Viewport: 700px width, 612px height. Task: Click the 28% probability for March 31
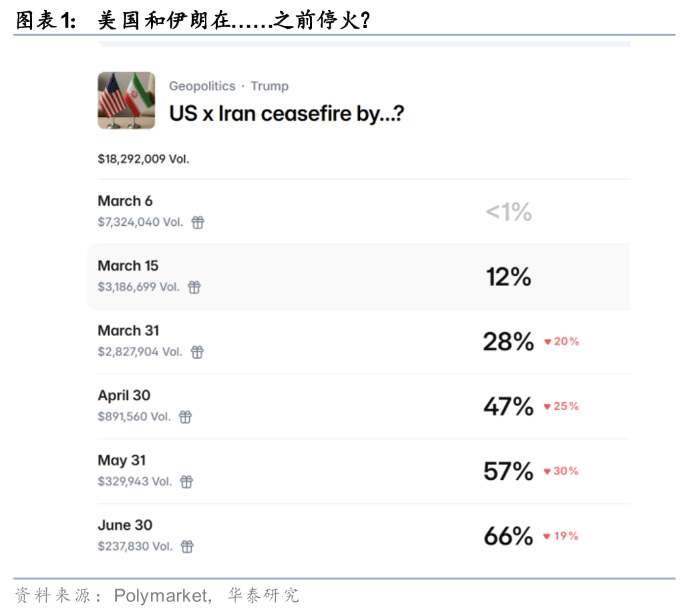click(508, 341)
